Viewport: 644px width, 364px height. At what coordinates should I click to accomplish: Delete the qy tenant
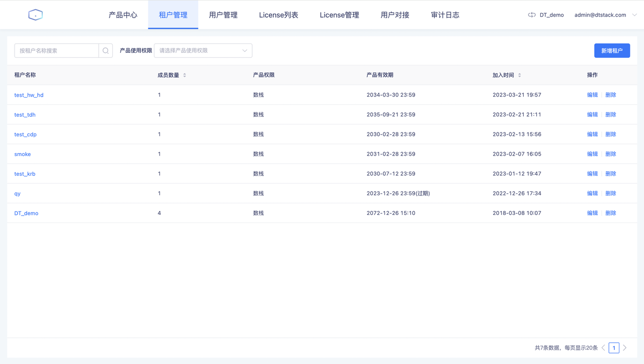click(x=611, y=193)
